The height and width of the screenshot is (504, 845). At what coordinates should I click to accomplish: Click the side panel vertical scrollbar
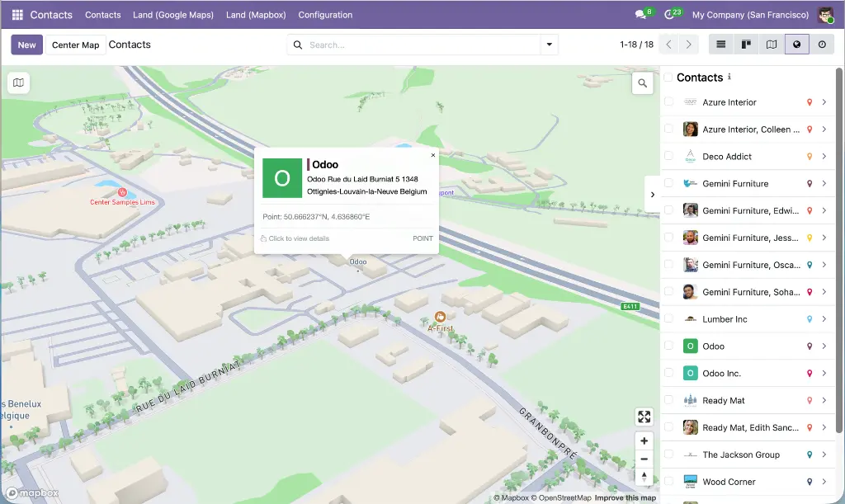[839, 250]
